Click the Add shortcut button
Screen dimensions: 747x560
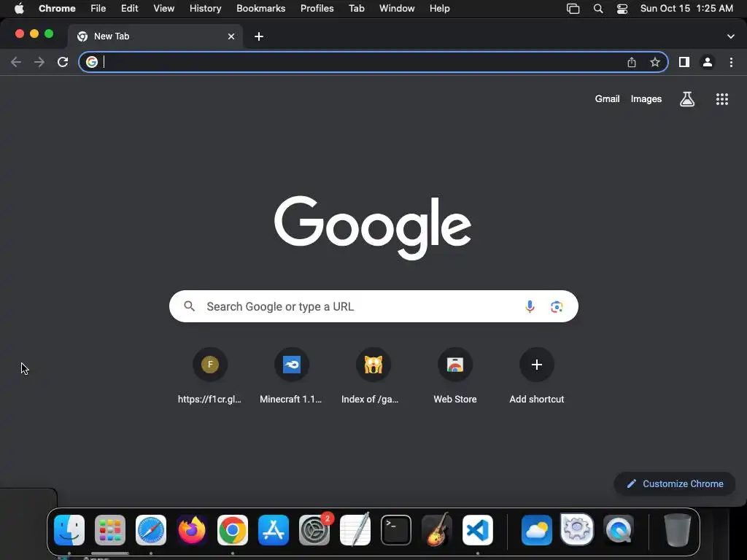click(x=536, y=376)
